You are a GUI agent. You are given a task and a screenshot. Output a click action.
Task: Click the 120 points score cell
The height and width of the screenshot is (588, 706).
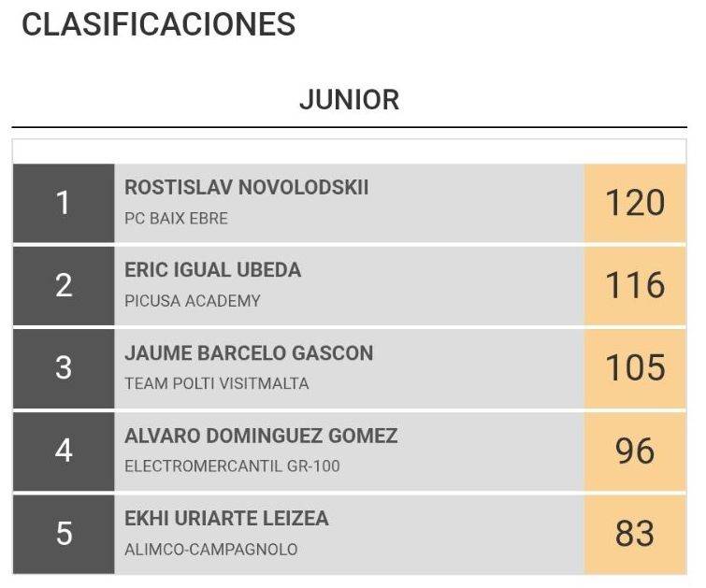(635, 203)
